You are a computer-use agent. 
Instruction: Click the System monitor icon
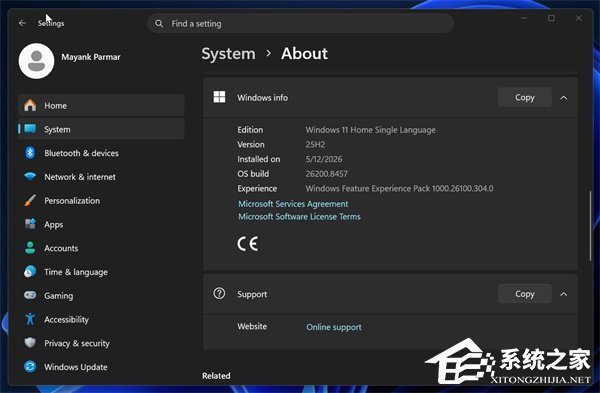point(30,129)
